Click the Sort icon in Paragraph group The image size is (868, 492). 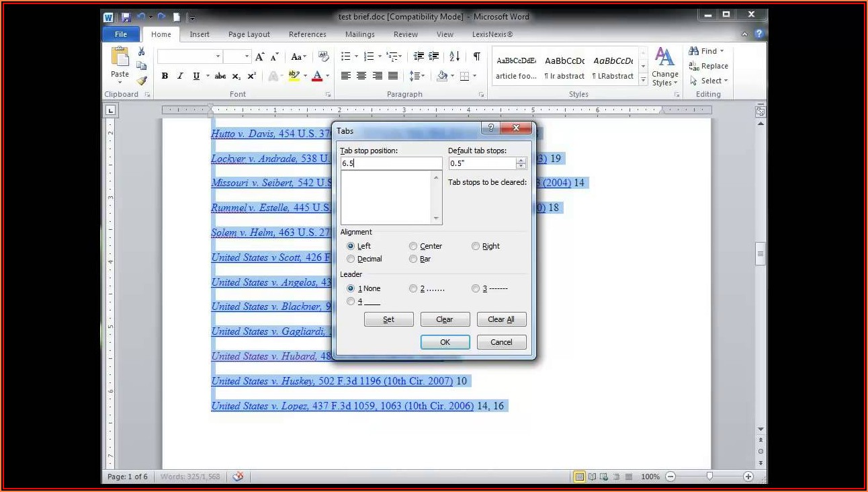[455, 56]
